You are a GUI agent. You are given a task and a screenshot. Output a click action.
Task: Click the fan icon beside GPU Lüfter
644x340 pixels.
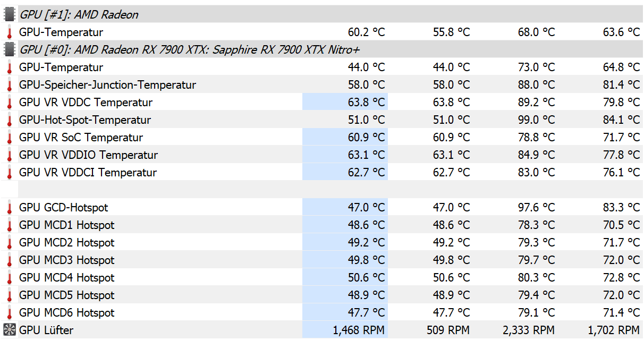(x=10, y=330)
